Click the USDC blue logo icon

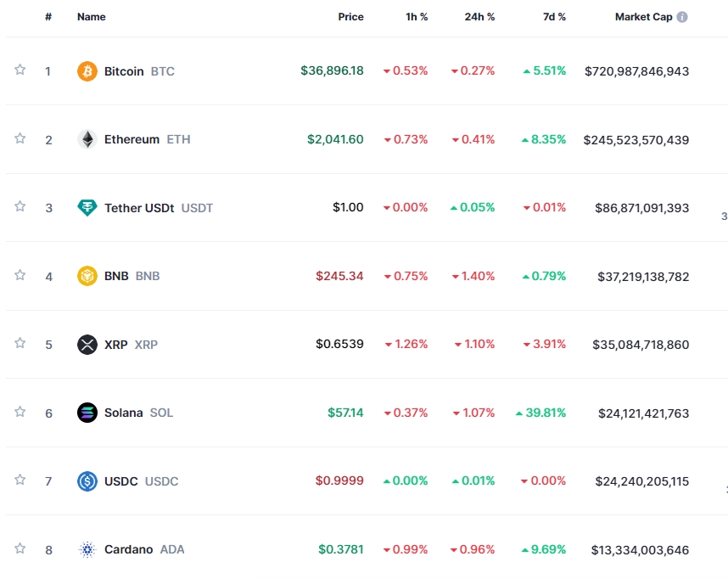pos(87,481)
